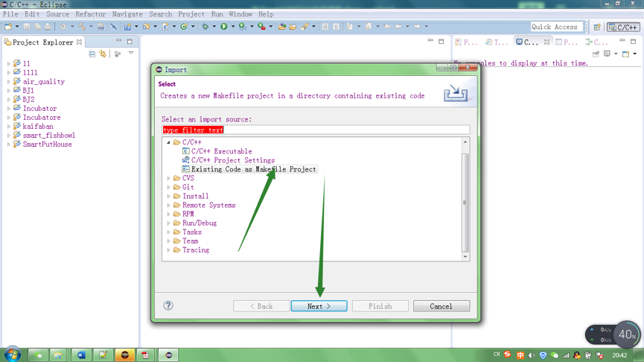The height and width of the screenshot is (362, 644).
Task: Select the Incubatore project
Action: (37, 118)
